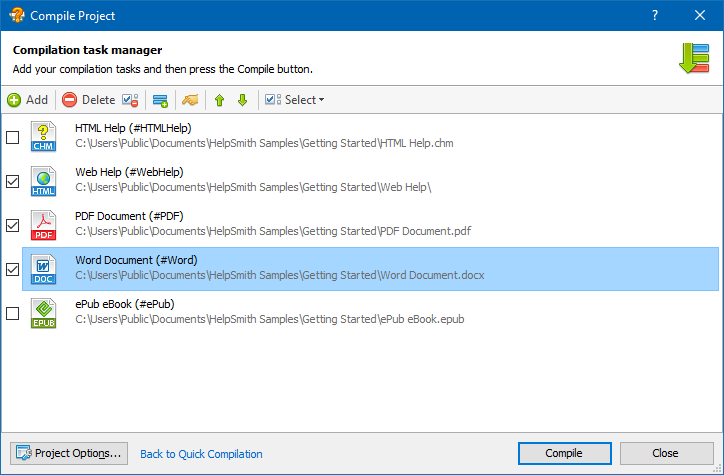The image size is (724, 475).
Task: Enable the HTML Help task checkbox
Action: click(13, 137)
